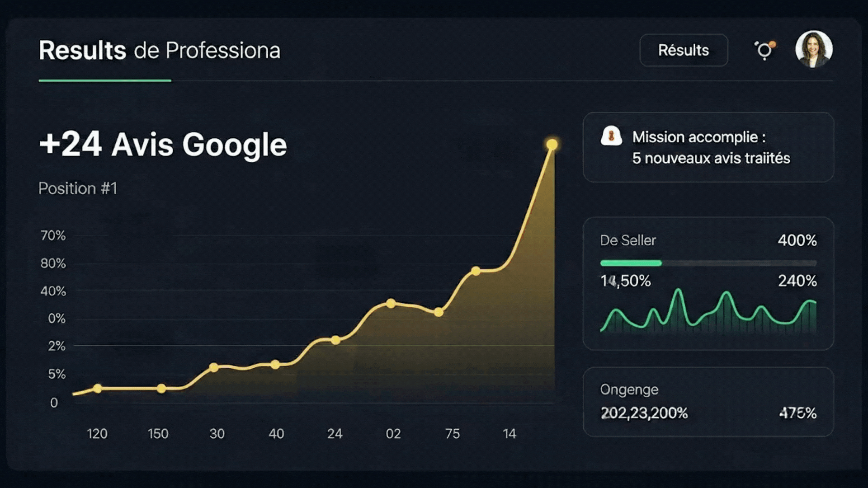Click the chart data point above label 24
868x488 pixels.
tap(335, 340)
